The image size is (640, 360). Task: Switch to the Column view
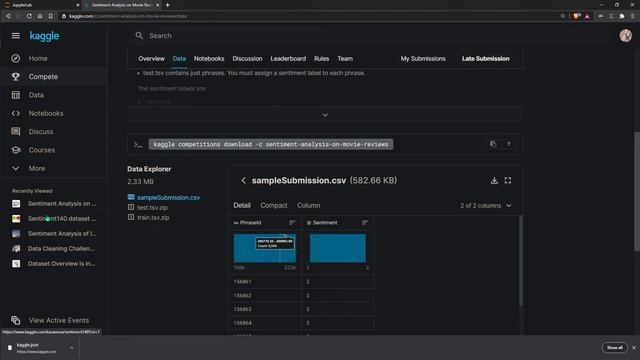(x=309, y=205)
